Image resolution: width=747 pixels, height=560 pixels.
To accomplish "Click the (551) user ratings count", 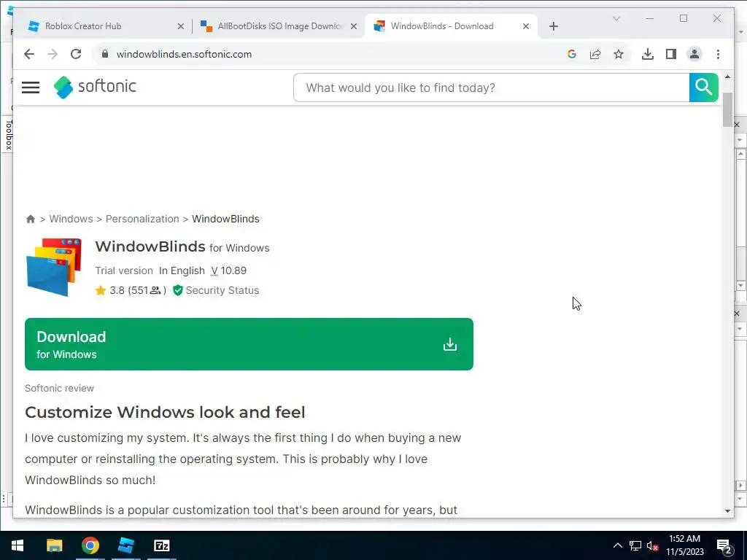I will tap(147, 290).
